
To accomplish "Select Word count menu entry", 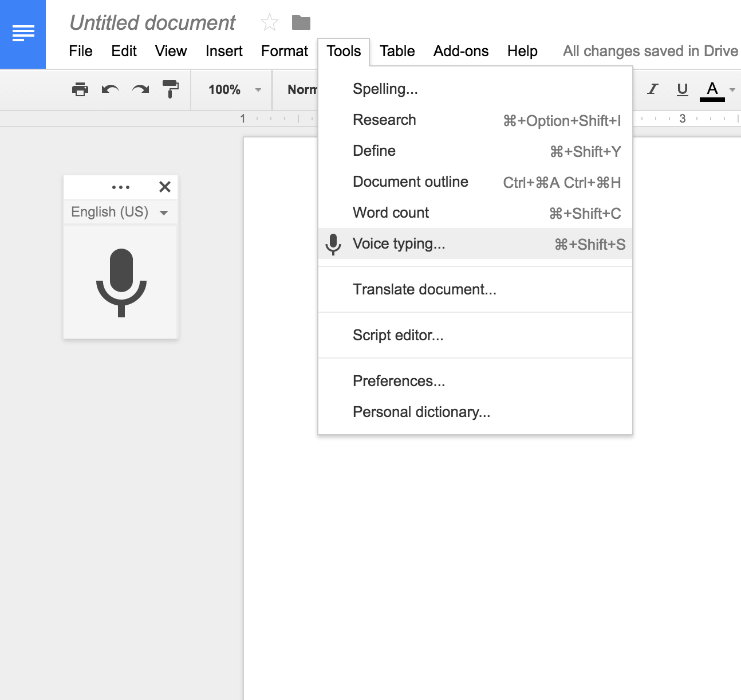I will (x=475, y=213).
